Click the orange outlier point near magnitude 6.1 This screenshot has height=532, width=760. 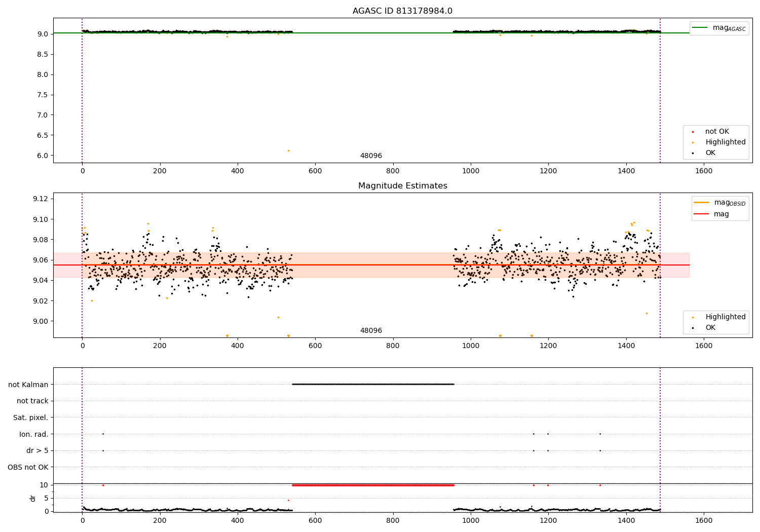click(x=288, y=150)
